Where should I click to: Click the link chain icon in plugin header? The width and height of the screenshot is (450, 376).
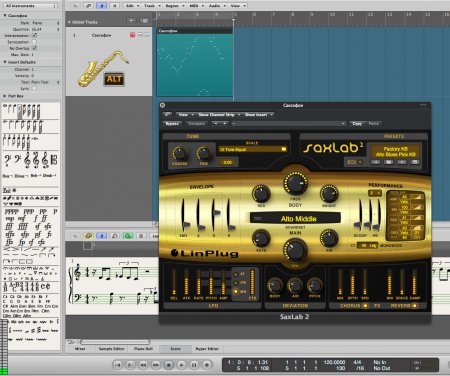click(167, 114)
